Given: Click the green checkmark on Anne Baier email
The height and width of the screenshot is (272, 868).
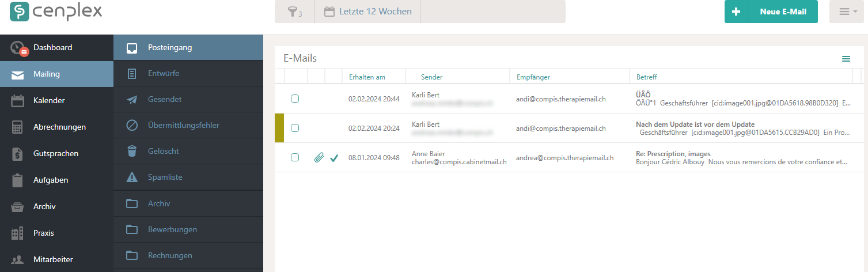Looking at the screenshot, I should 334,157.
